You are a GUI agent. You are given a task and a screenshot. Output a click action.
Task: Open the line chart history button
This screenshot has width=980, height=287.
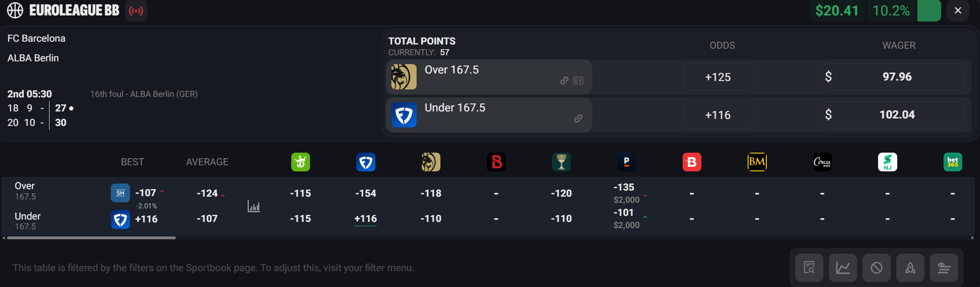[843, 268]
